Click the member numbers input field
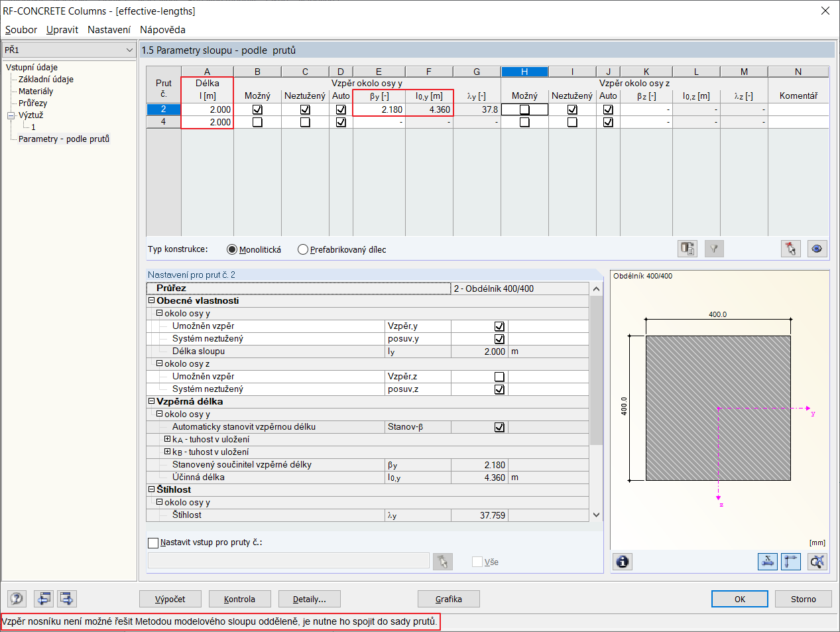 click(288, 561)
